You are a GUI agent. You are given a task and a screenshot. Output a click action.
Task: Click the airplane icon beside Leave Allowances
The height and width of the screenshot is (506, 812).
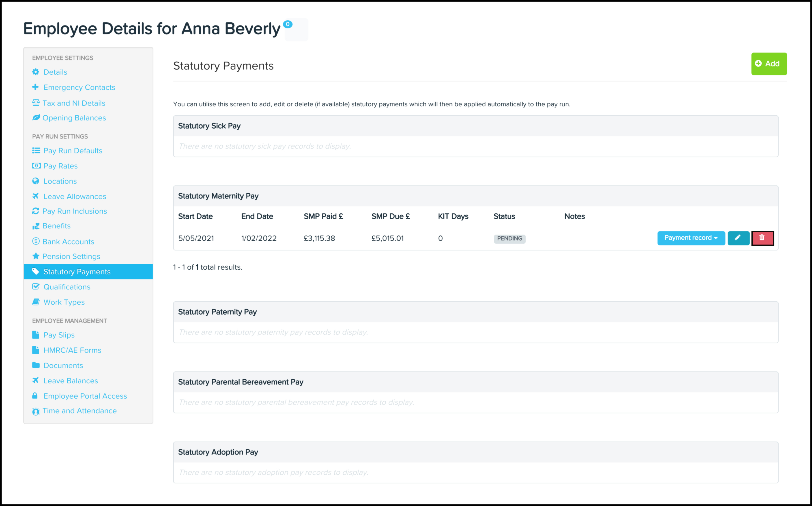[x=35, y=196]
